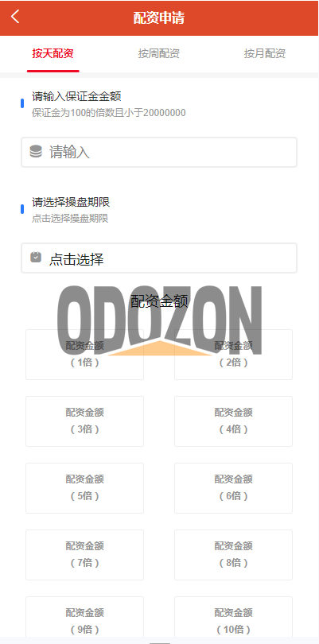The height and width of the screenshot is (644, 319).
Task: Select 配资金额 8倍 card
Action: [234, 555]
